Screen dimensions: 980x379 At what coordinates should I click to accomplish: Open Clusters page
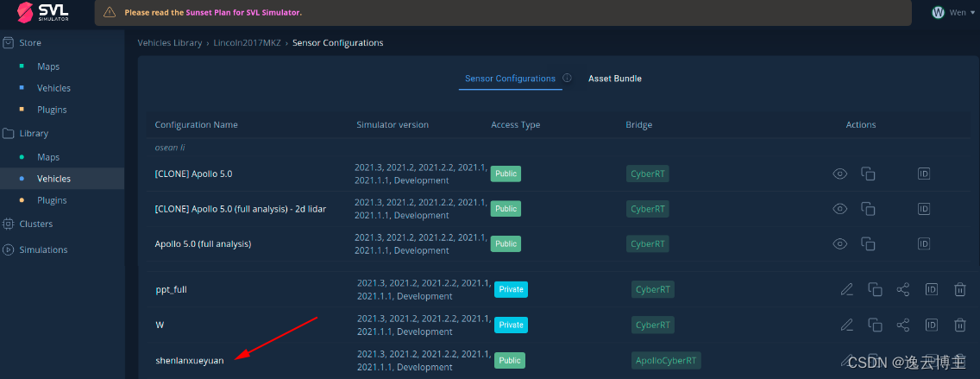click(x=36, y=224)
